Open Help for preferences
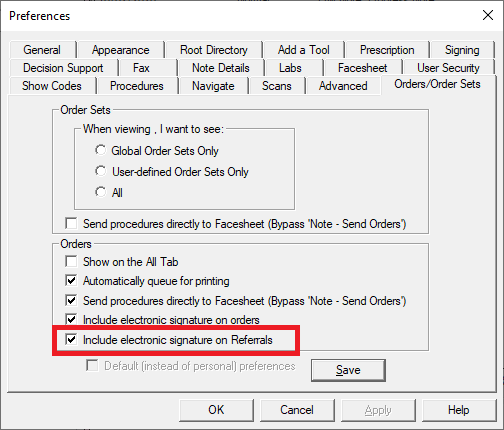504x430 pixels. pyautogui.click(x=459, y=410)
